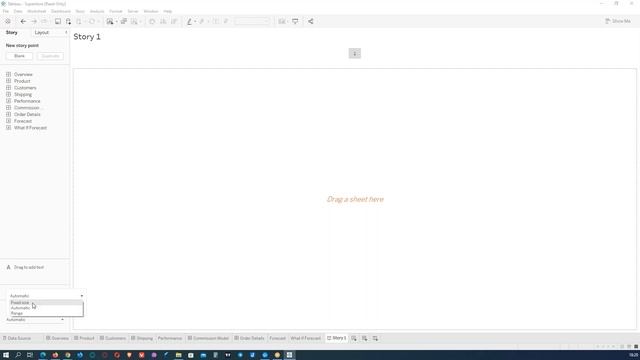Open the Commission Model sheet tab
The height and width of the screenshot is (360, 640).
click(x=208, y=338)
